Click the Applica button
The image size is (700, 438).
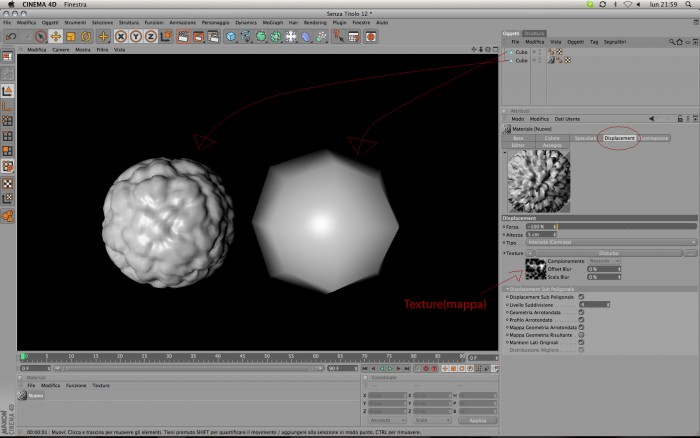point(477,421)
